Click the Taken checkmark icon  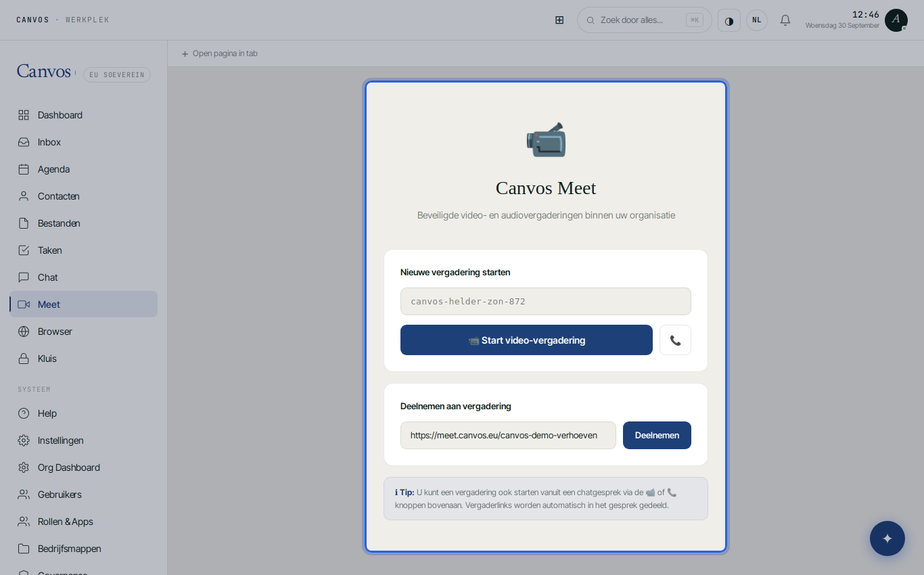[24, 250]
